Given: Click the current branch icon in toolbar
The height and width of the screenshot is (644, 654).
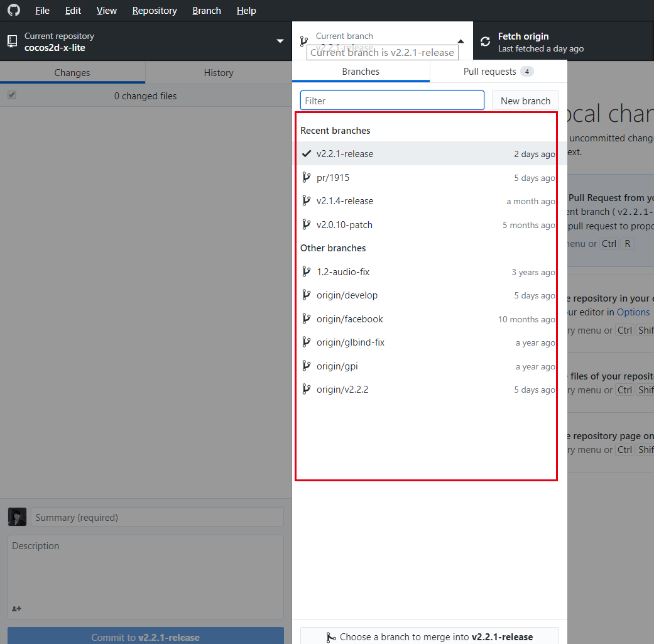Looking at the screenshot, I should click(x=303, y=41).
